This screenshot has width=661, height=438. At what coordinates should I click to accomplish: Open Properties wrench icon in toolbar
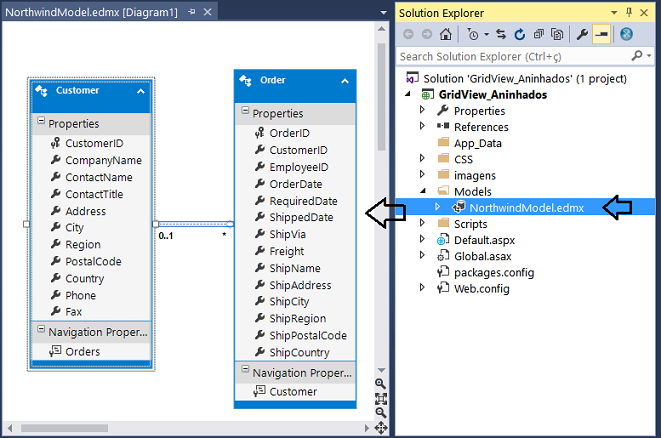(582, 34)
